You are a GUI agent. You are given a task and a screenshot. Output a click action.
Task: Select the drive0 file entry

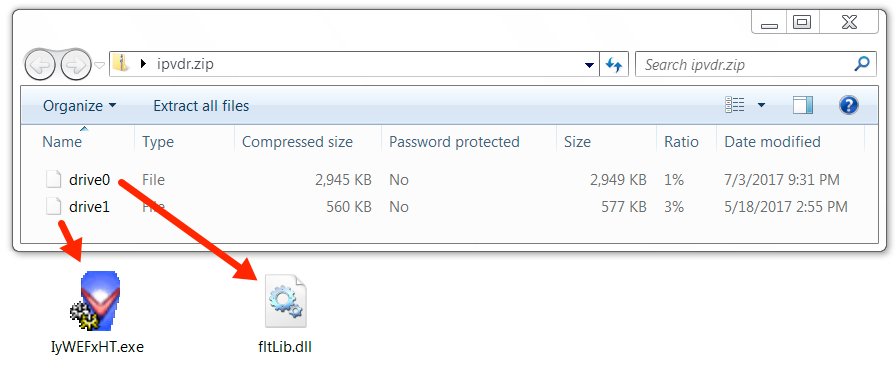click(x=89, y=180)
